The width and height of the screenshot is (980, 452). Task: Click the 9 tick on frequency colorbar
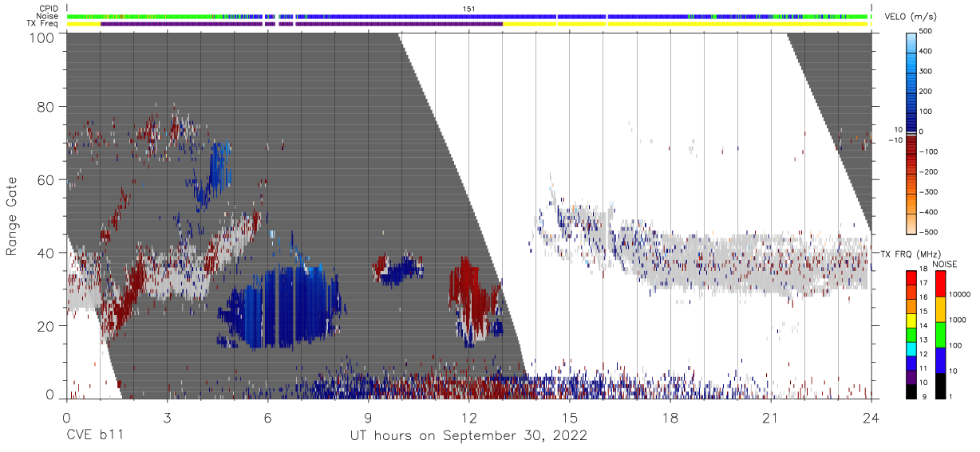pos(923,396)
